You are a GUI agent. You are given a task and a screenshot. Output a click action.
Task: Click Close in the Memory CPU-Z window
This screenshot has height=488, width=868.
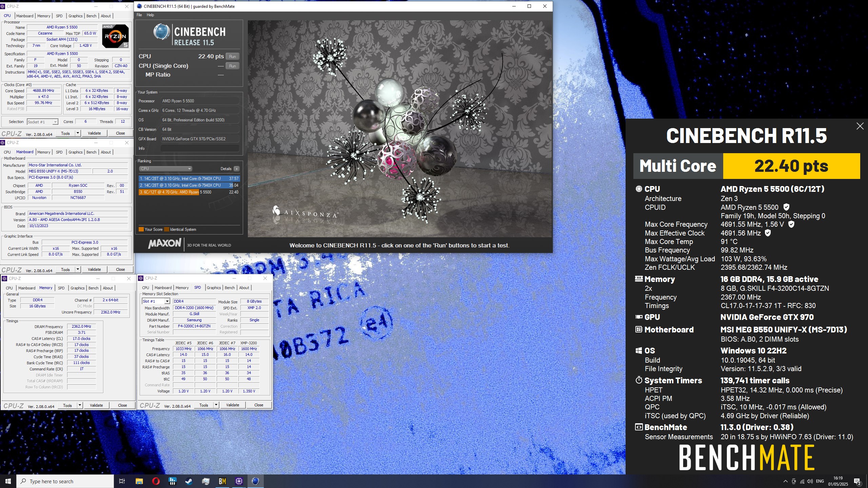tap(122, 405)
